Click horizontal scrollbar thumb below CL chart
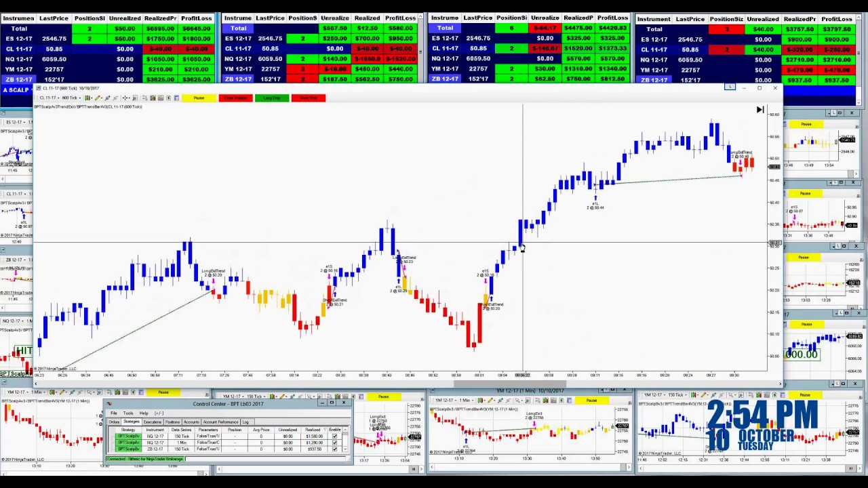Image resolution: width=868 pixels, height=488 pixels. pos(510,384)
